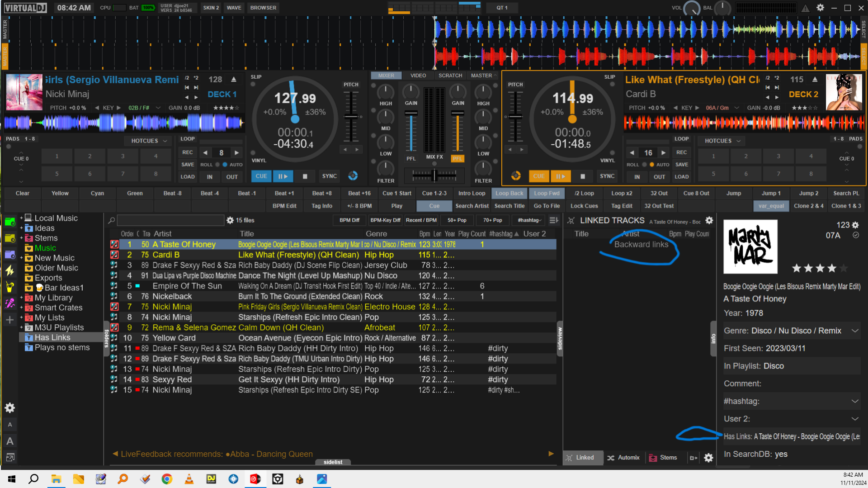The image size is (868, 488).
Task: Click the large font size A icon
Action: pos(10,441)
